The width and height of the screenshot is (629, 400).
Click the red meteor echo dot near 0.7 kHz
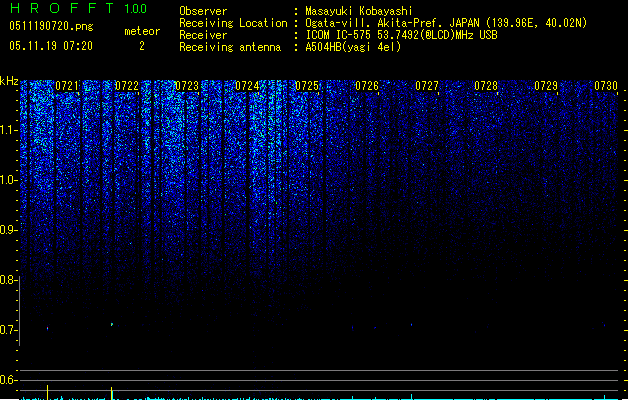pos(48,329)
